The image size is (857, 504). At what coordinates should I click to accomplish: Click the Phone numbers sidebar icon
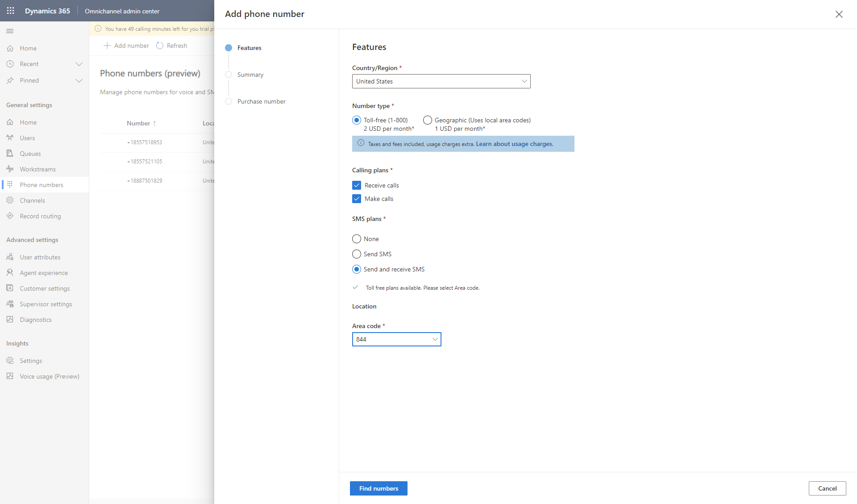coord(11,184)
